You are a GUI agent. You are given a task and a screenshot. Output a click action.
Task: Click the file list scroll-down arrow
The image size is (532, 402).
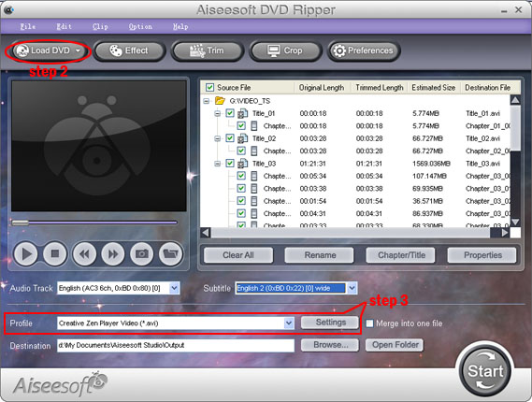515,222
